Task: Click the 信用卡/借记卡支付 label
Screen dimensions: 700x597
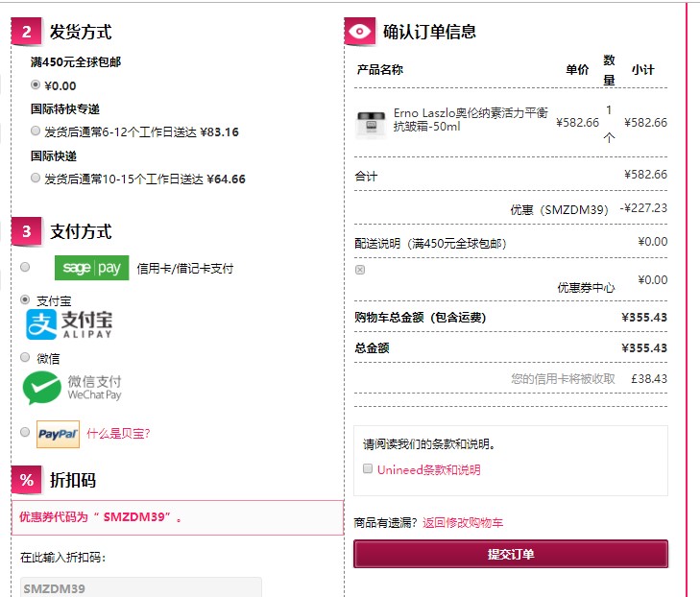Action: (x=184, y=268)
